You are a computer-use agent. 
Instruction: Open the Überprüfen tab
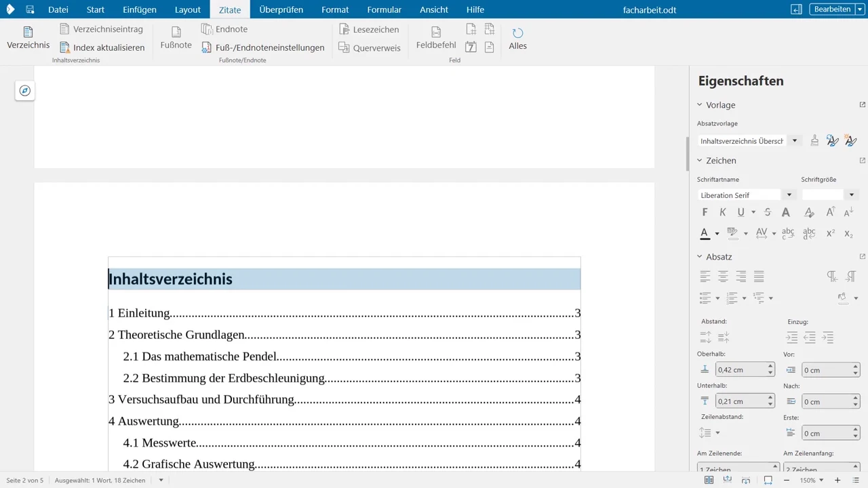pos(281,9)
